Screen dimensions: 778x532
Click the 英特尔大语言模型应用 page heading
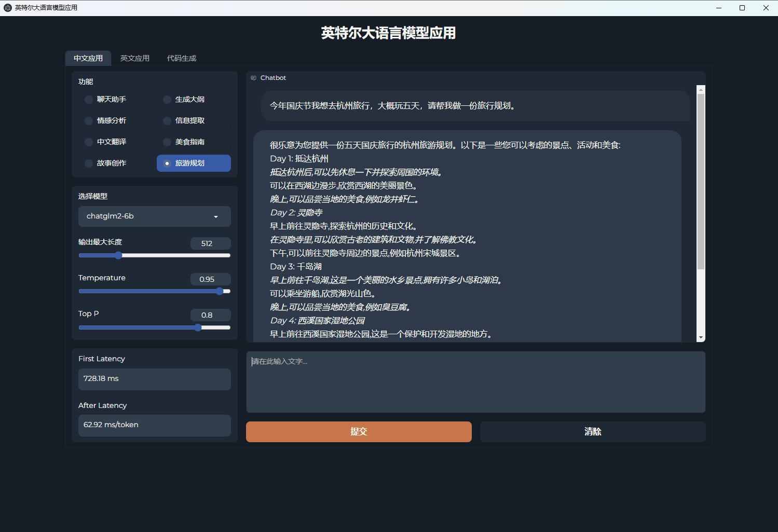click(388, 33)
